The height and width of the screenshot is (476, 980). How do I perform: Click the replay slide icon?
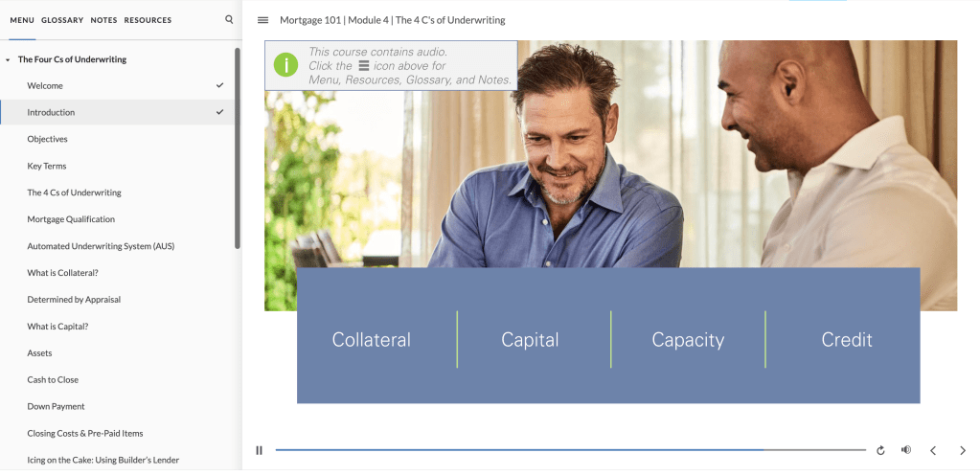880,450
